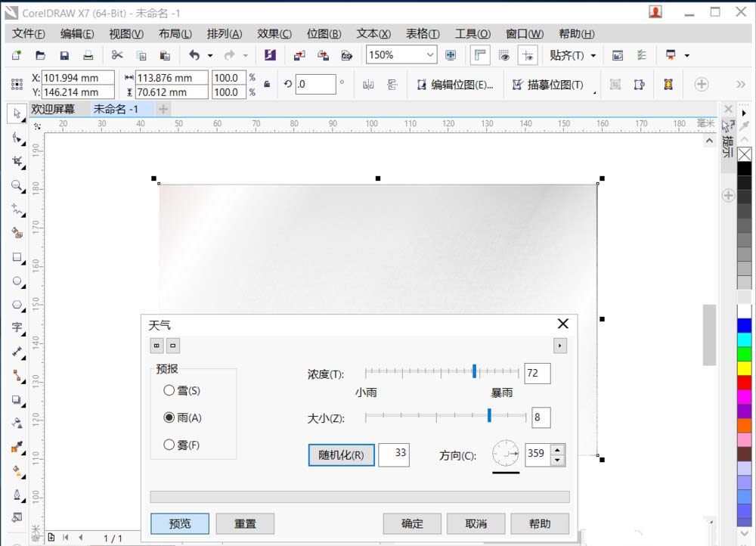The width and height of the screenshot is (756, 546).
Task: Click the 随机化 button
Action: click(x=340, y=454)
